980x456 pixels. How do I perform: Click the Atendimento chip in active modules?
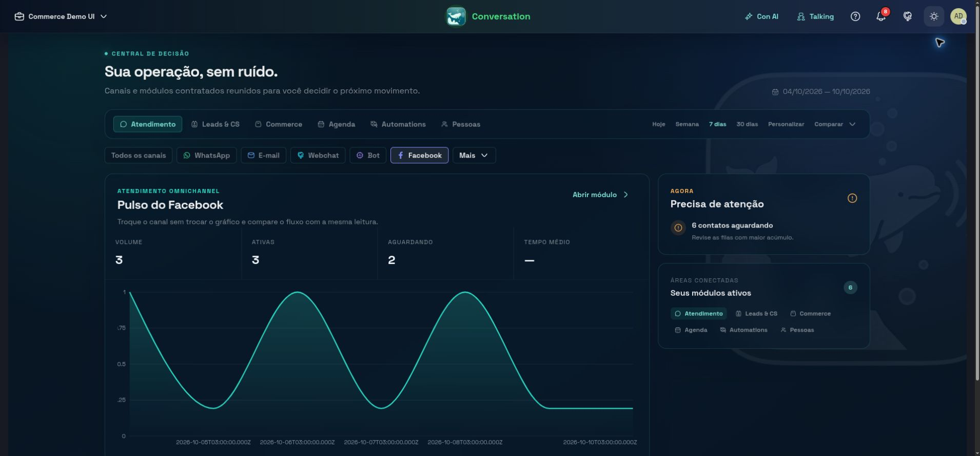tap(699, 314)
